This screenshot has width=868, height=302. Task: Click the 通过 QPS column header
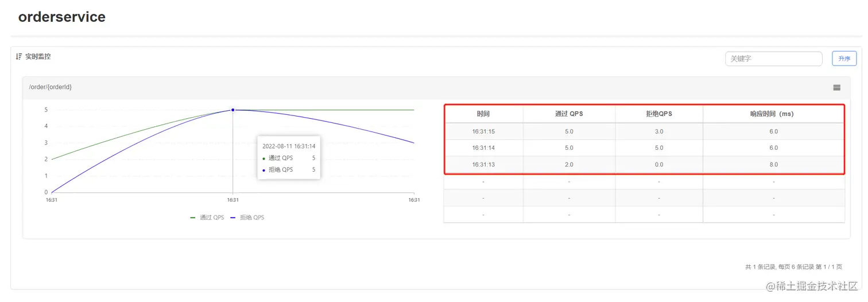pyautogui.click(x=569, y=114)
